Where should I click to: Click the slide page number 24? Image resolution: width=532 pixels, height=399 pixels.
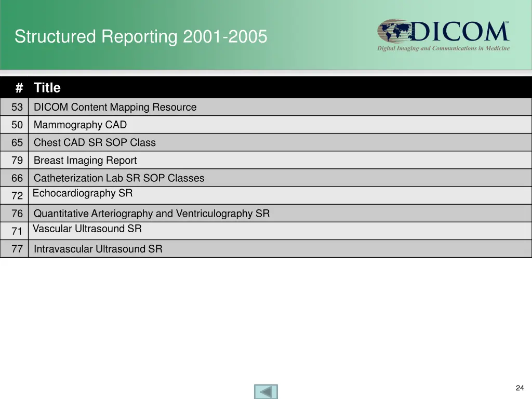point(520,388)
